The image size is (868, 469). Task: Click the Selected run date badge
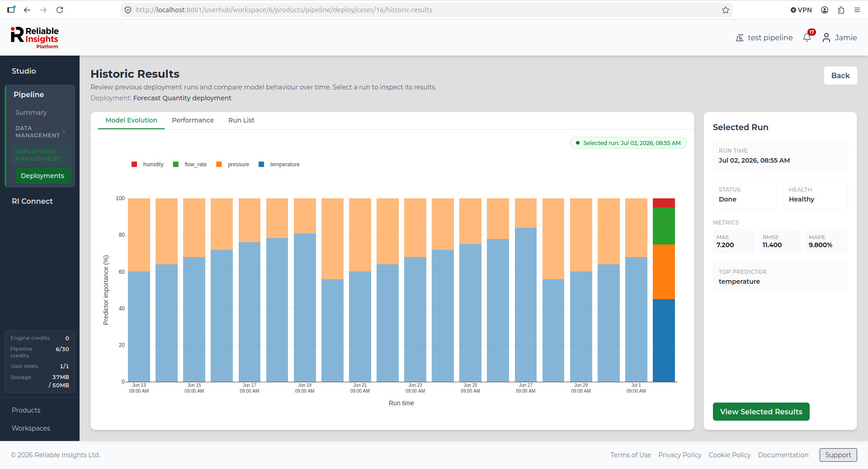click(x=628, y=143)
